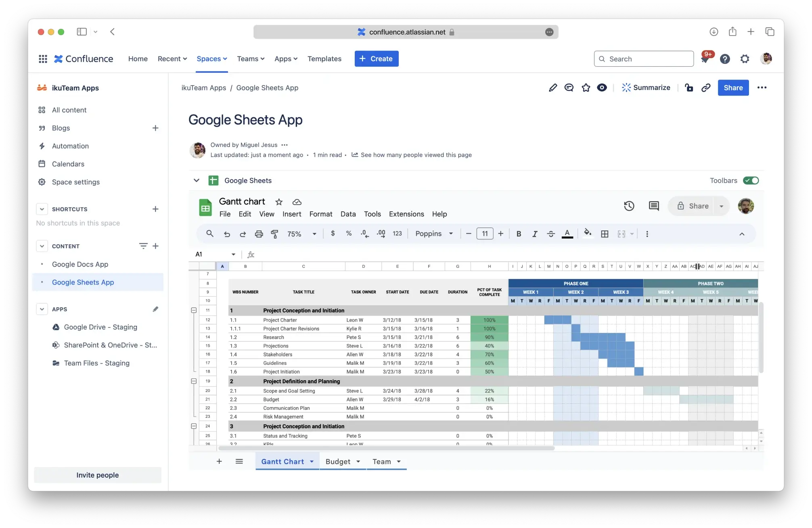Click the Summarize AI button
The image size is (812, 528).
[646, 88]
